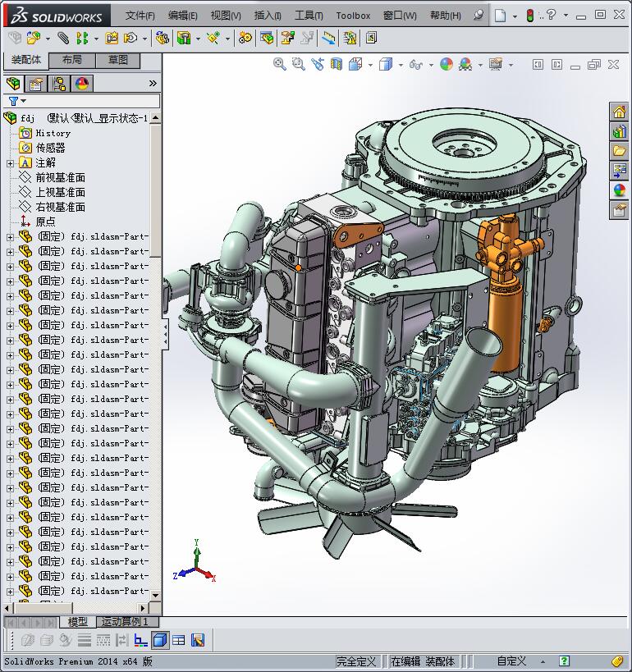The image size is (632, 672).
Task: Start a New Motion Study via gear icon
Action: pos(245,38)
